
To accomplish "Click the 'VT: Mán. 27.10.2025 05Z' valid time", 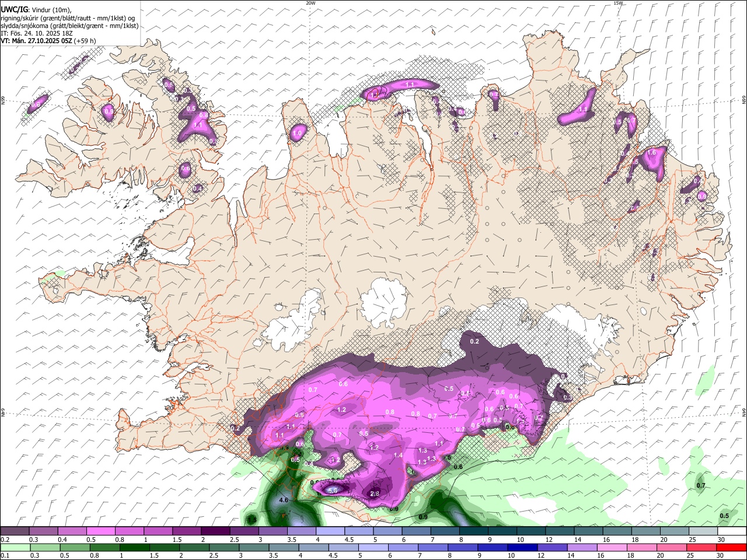I will [36, 41].
